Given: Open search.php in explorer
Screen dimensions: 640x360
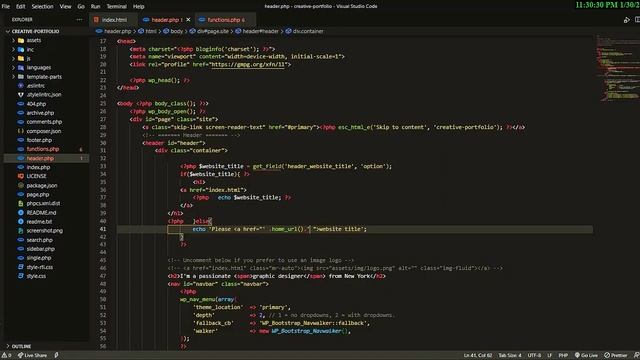Looking at the screenshot, I should (x=40, y=240).
